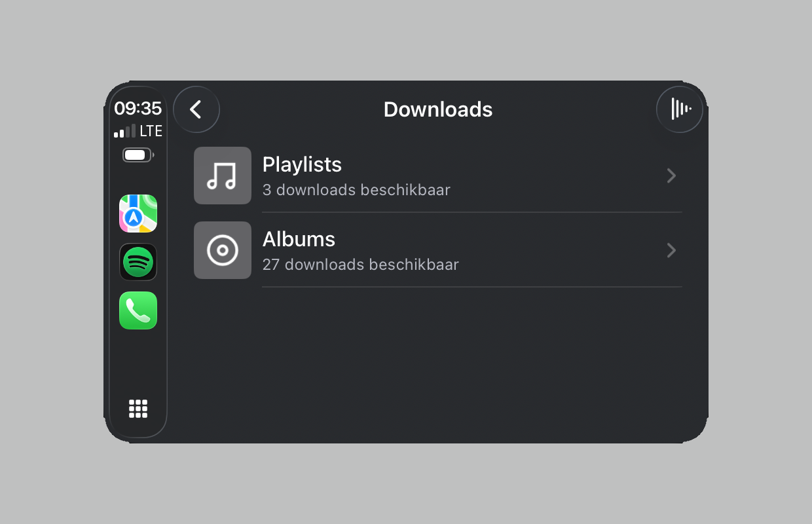The width and height of the screenshot is (812, 524).
Task: Select "27 downloads beschikbaar" text
Action: click(x=361, y=265)
